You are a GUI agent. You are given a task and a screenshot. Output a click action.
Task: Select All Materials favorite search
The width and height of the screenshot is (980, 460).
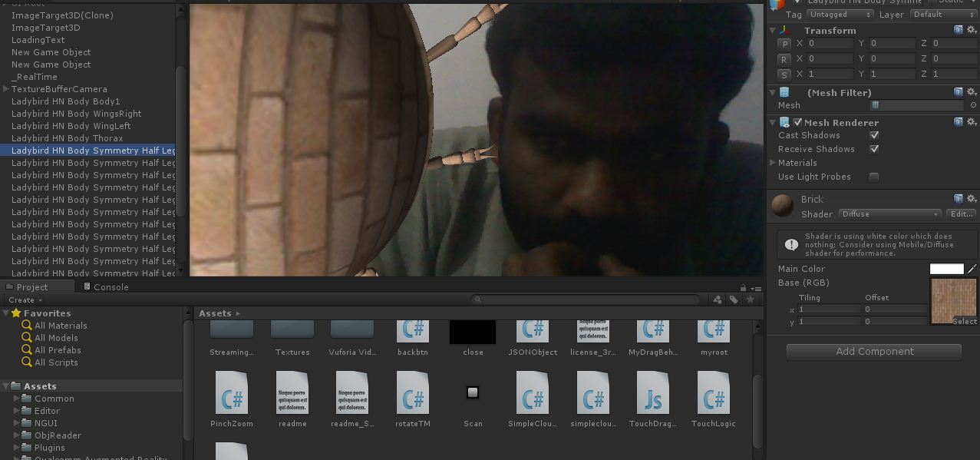61,326
